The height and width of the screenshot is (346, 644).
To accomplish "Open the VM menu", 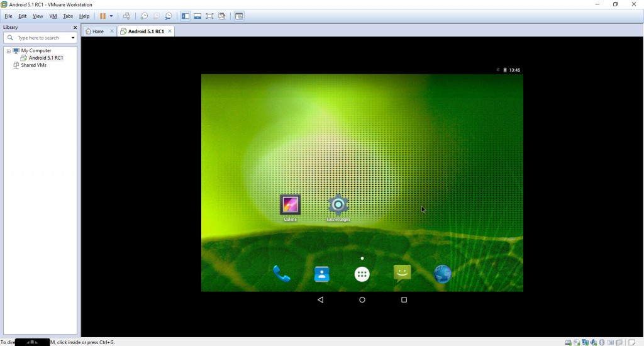I will [53, 16].
